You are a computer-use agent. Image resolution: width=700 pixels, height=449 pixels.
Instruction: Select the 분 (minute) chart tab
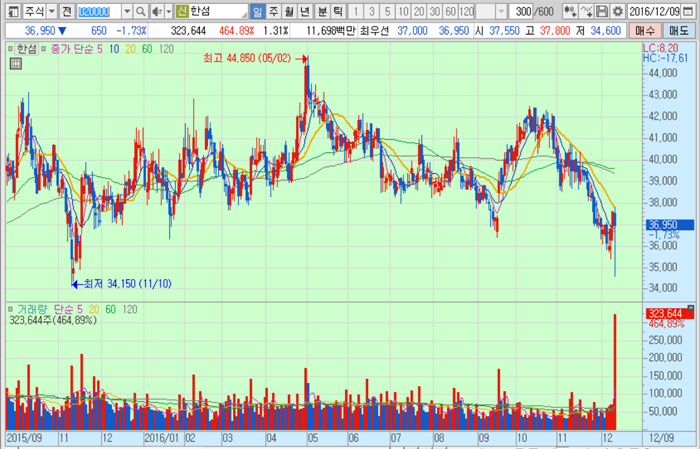click(322, 10)
